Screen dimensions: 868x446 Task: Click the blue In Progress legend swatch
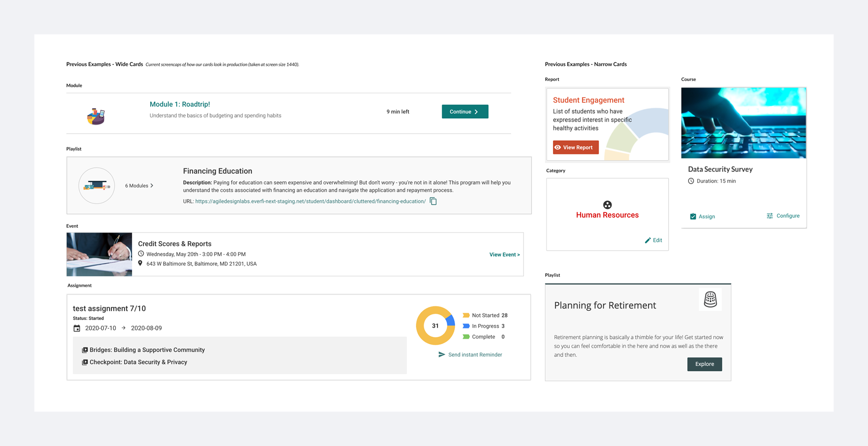pos(466,326)
